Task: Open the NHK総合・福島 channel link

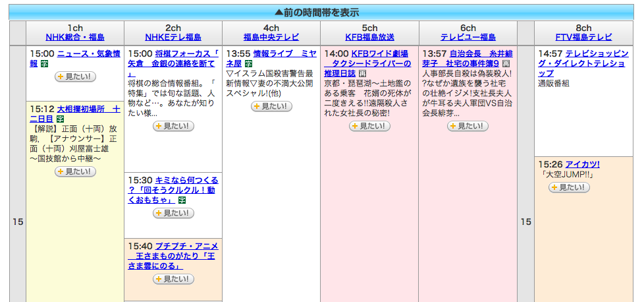Action: point(74,38)
